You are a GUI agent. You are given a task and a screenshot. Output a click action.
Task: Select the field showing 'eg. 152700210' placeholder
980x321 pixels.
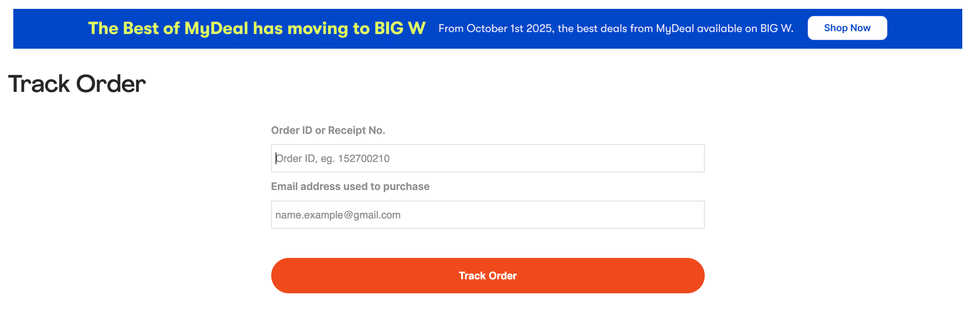coord(487,158)
